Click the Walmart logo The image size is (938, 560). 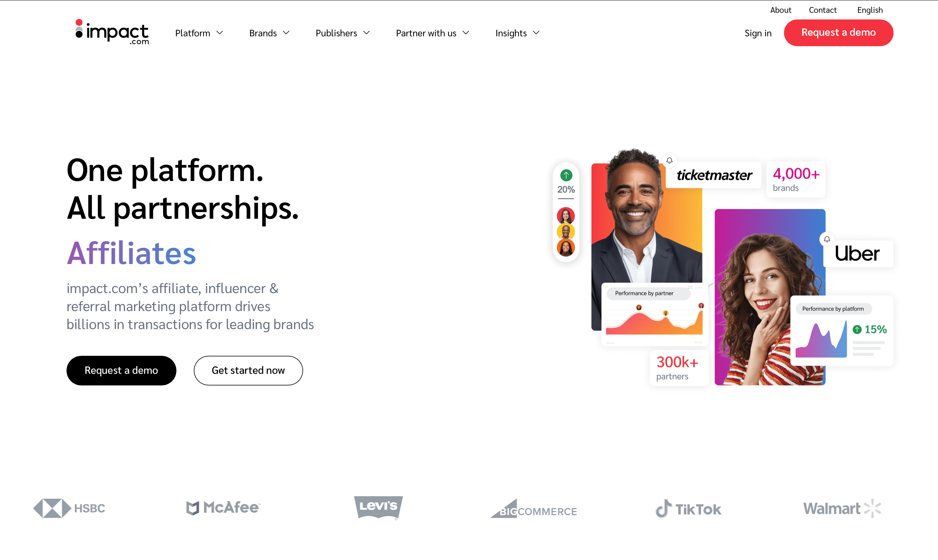pos(842,508)
